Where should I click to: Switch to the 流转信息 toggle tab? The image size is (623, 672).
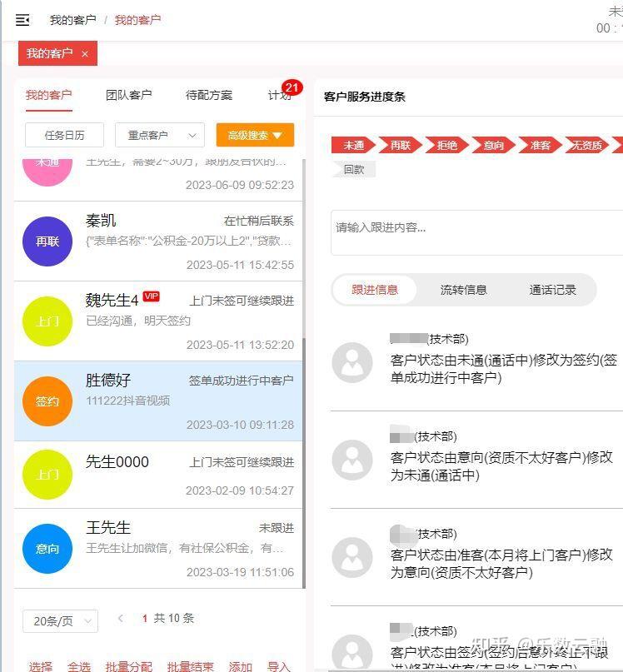(x=464, y=290)
